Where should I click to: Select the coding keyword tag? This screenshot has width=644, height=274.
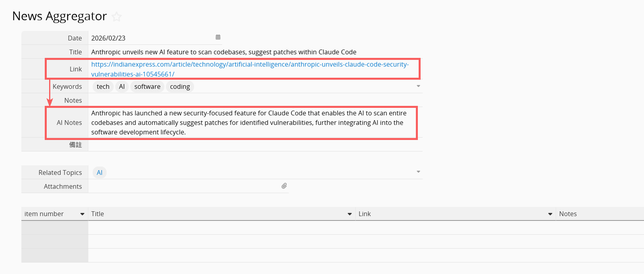pos(180,86)
